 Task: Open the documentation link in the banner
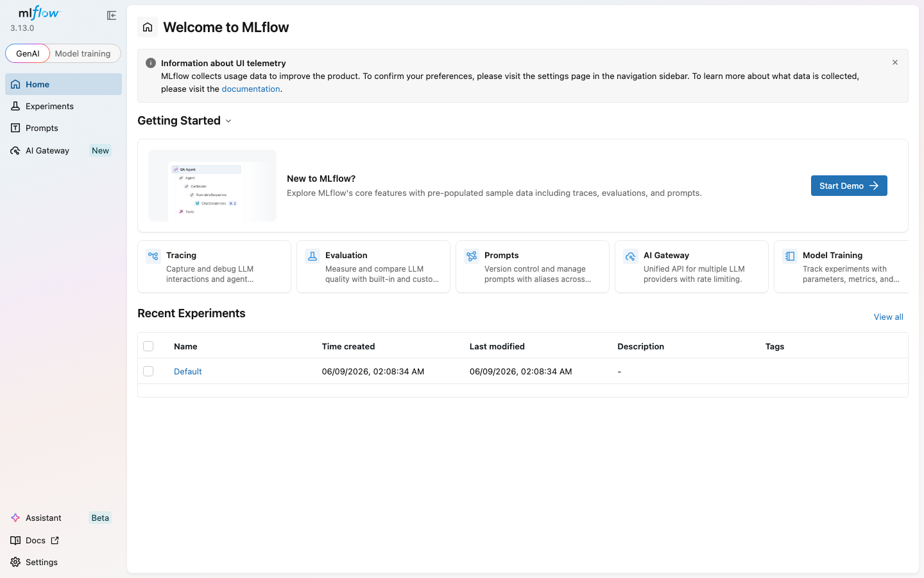pos(251,89)
